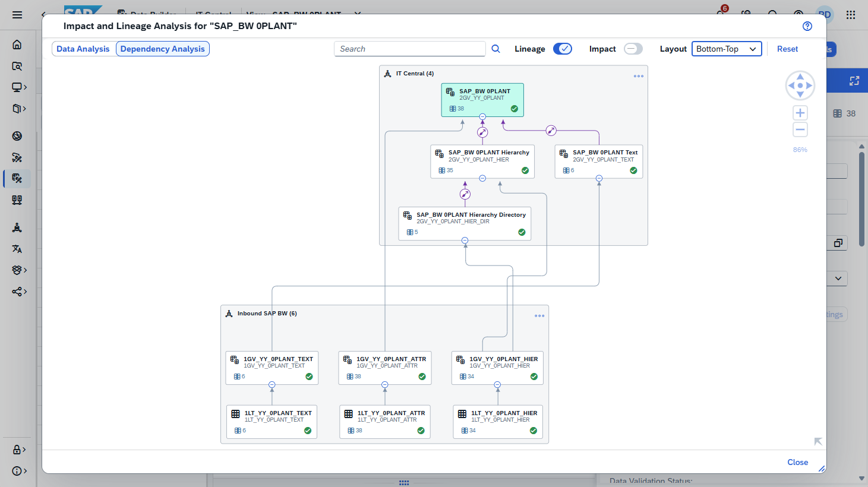Open the translation icon in the sidebar

pyautogui.click(x=17, y=249)
